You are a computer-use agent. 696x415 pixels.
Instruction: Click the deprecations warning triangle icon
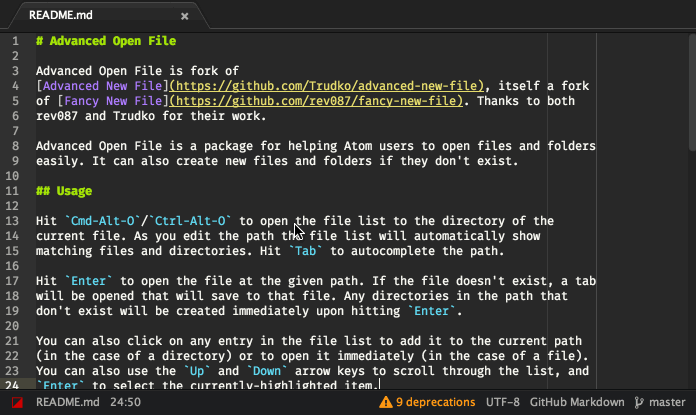coord(386,402)
